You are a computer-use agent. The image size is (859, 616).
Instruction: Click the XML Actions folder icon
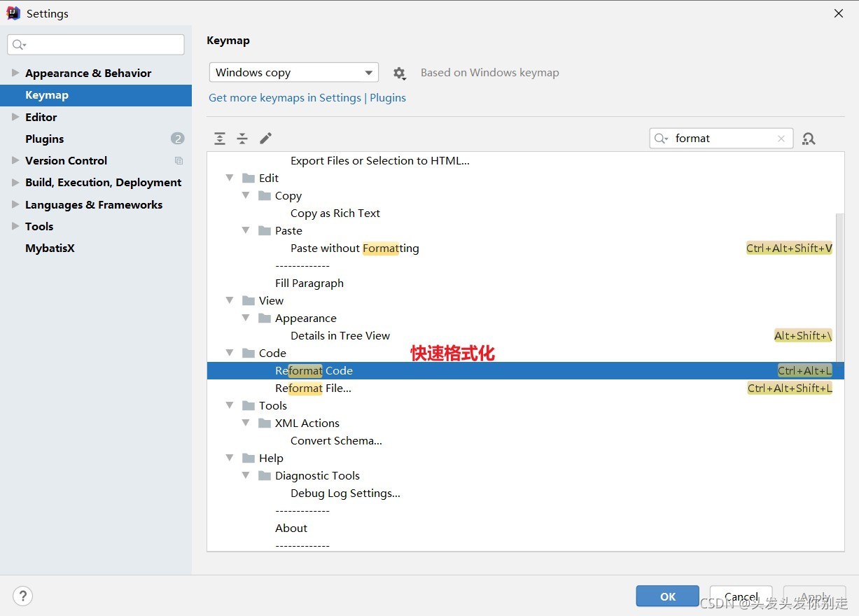click(x=265, y=423)
